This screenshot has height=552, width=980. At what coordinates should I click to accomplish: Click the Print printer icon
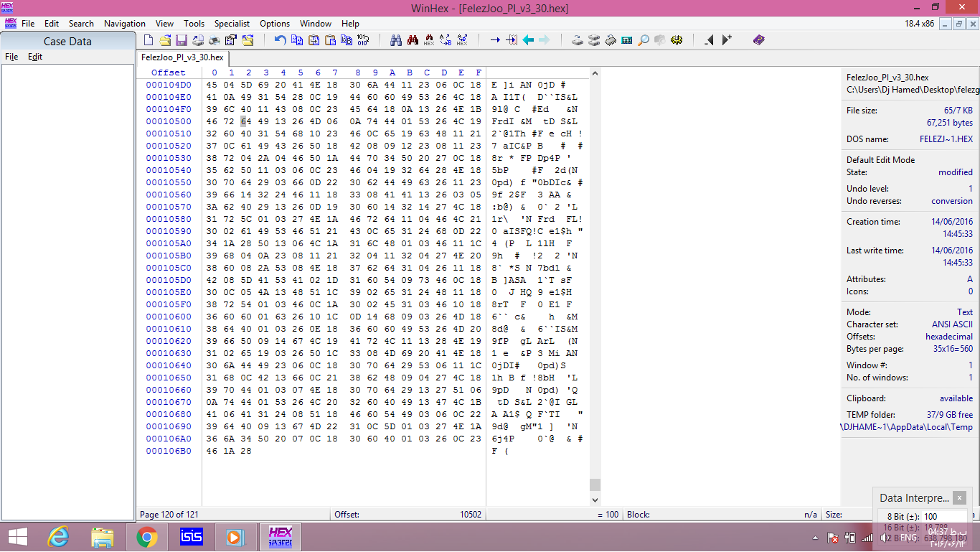(x=215, y=40)
